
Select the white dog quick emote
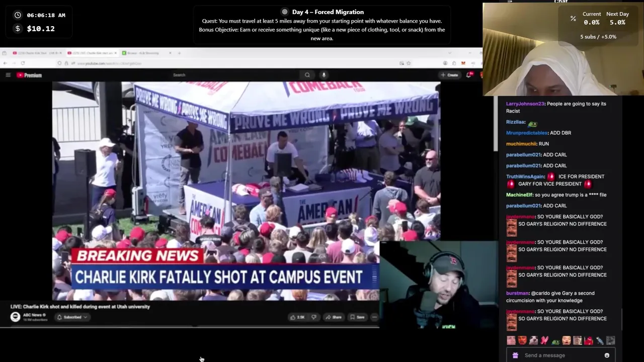[x=533, y=341]
